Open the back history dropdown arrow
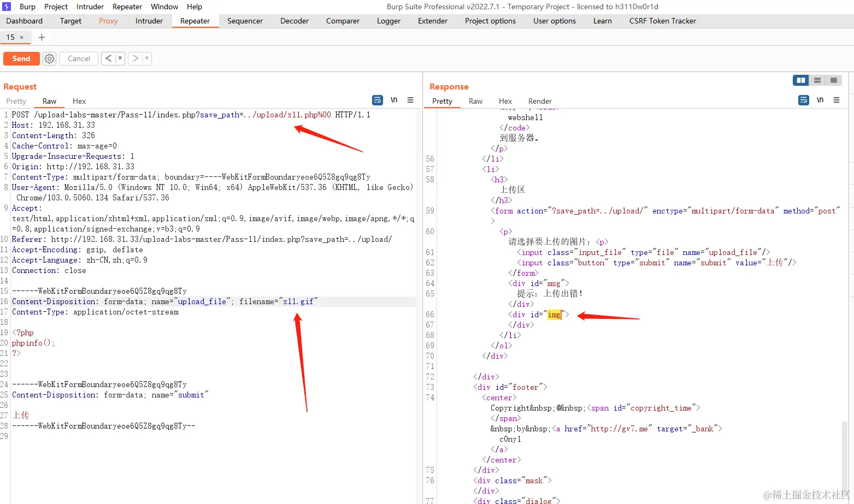The width and height of the screenshot is (854, 504). pyautogui.click(x=120, y=58)
